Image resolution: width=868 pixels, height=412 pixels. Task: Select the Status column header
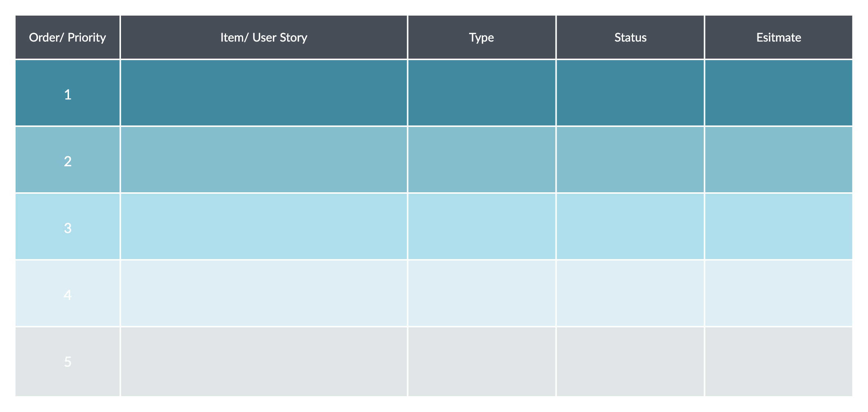[630, 37]
